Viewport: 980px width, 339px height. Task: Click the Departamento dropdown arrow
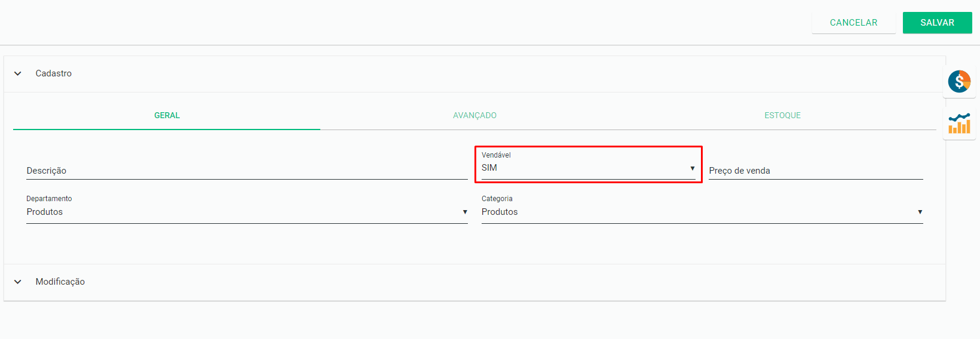point(465,212)
